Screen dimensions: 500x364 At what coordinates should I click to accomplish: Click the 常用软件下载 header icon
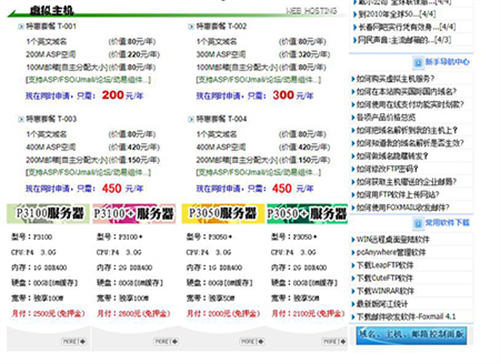418,223
